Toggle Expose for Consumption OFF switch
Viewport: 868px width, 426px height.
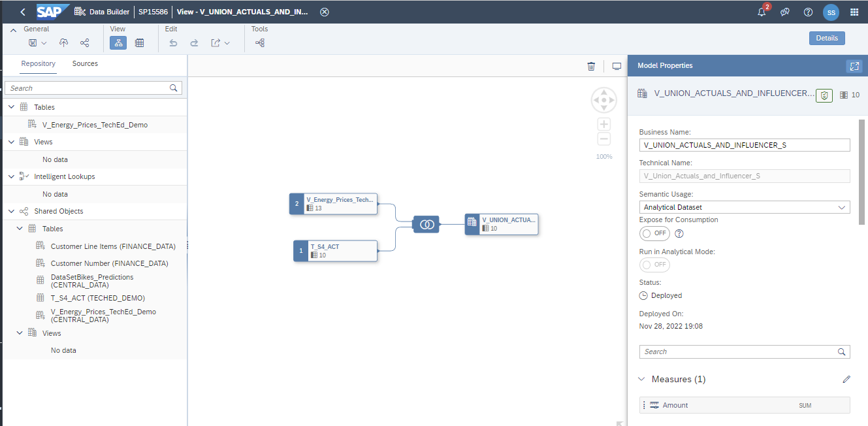(x=654, y=233)
